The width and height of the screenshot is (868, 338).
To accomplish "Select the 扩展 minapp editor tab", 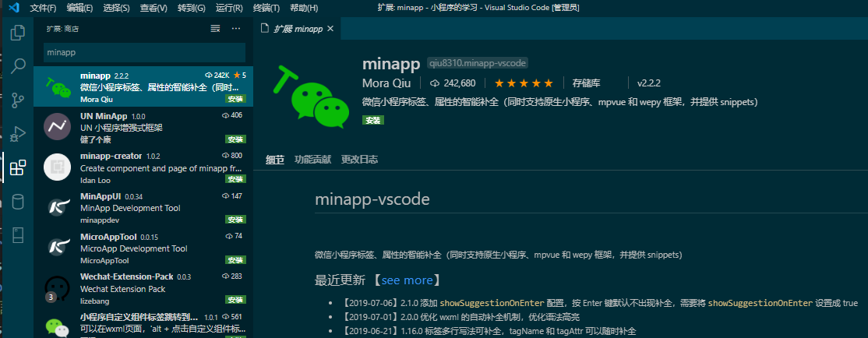I will (x=297, y=29).
